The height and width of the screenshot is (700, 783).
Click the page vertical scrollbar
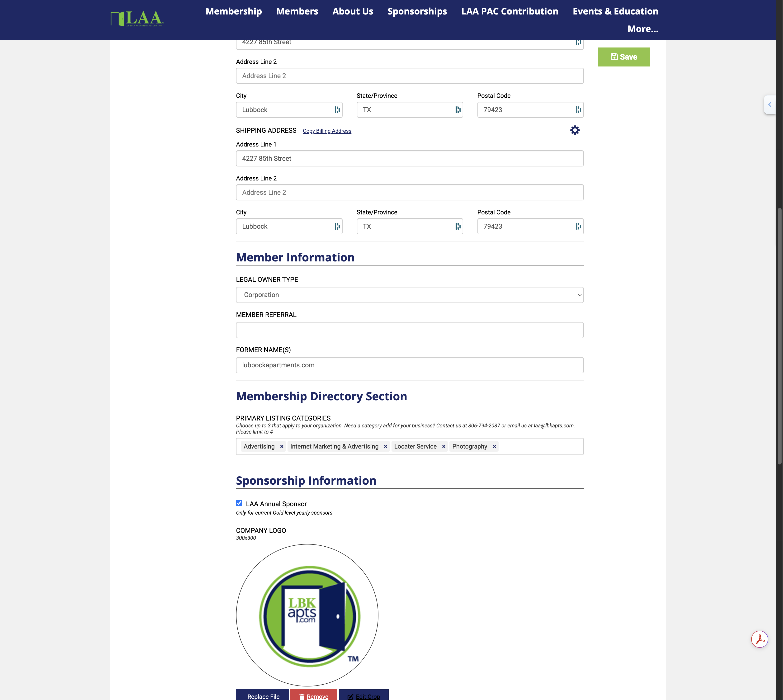click(x=779, y=336)
